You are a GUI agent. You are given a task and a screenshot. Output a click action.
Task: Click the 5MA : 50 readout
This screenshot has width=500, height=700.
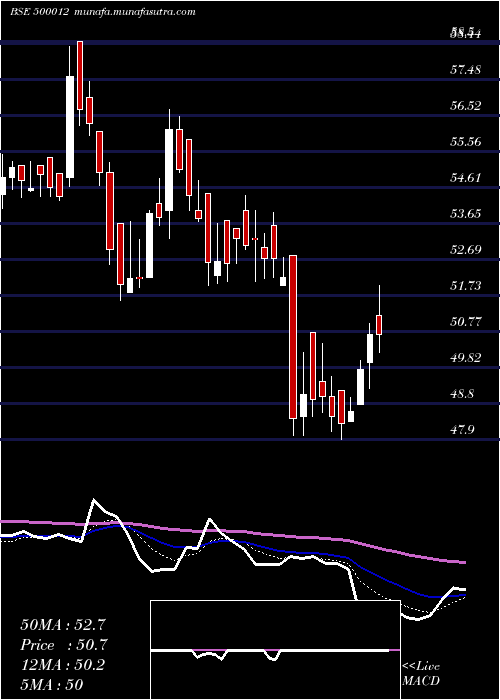pos(52,685)
